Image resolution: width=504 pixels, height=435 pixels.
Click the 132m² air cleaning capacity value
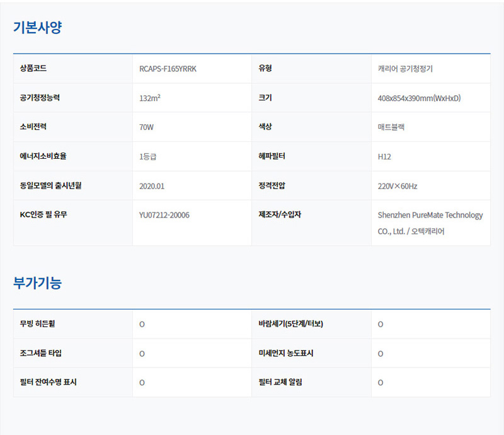point(149,98)
